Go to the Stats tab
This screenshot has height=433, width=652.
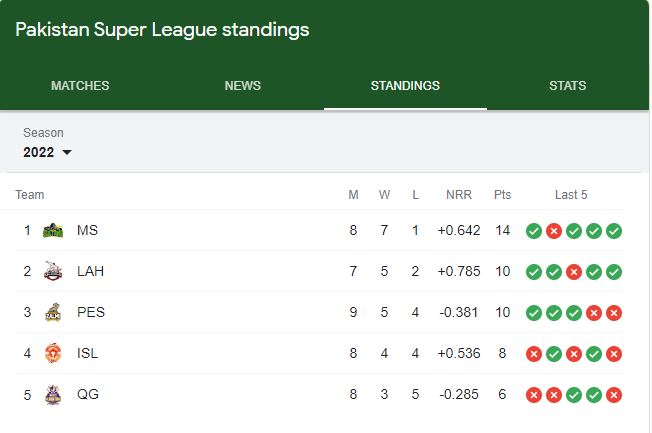[567, 86]
